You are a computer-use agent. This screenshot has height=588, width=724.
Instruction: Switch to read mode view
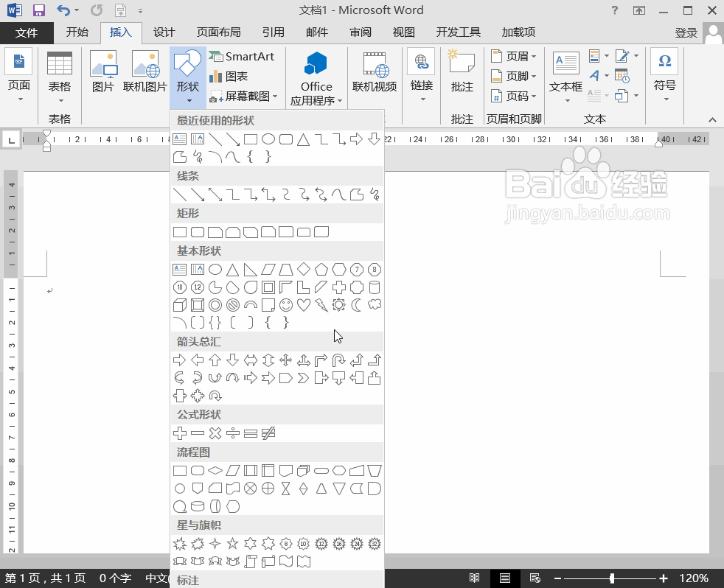pyautogui.click(x=474, y=578)
